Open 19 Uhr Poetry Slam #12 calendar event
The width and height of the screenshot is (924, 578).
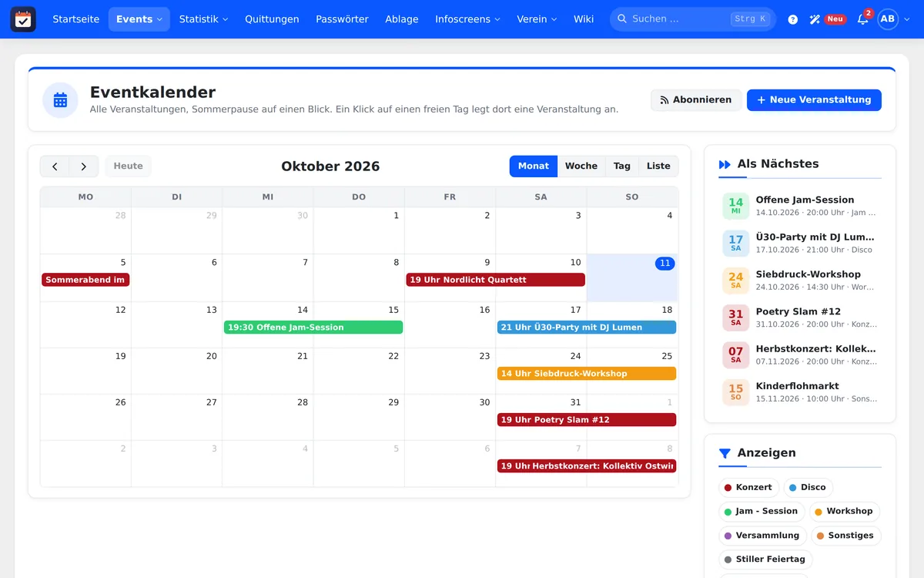[x=587, y=420]
